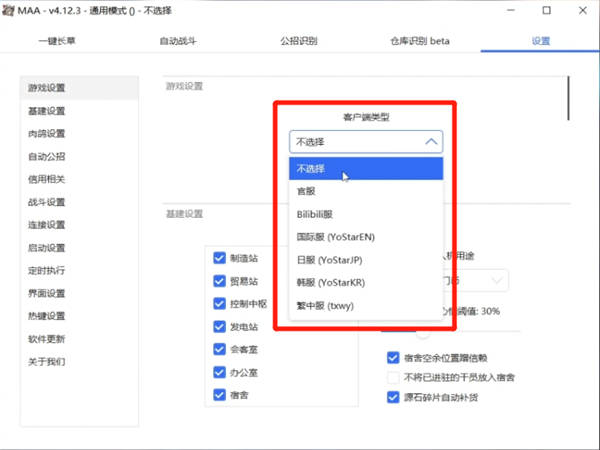This screenshot has height=450, width=600.
Task: Select 官服 from the client type list
Action: click(307, 192)
